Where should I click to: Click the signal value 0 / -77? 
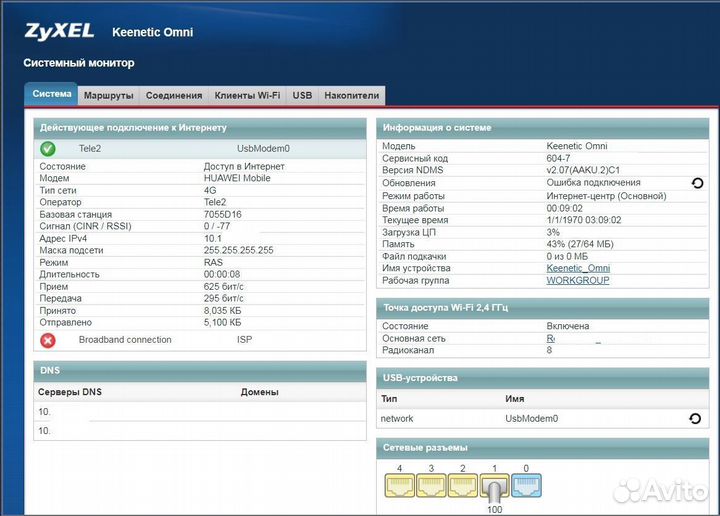click(x=217, y=226)
